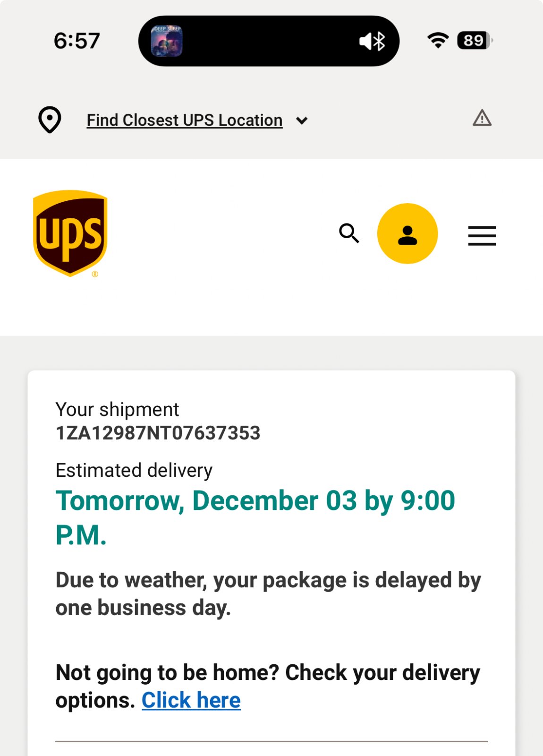This screenshot has height=756, width=543.
Task: Tap the speaker Bluetooth audio indicator
Action: point(372,42)
